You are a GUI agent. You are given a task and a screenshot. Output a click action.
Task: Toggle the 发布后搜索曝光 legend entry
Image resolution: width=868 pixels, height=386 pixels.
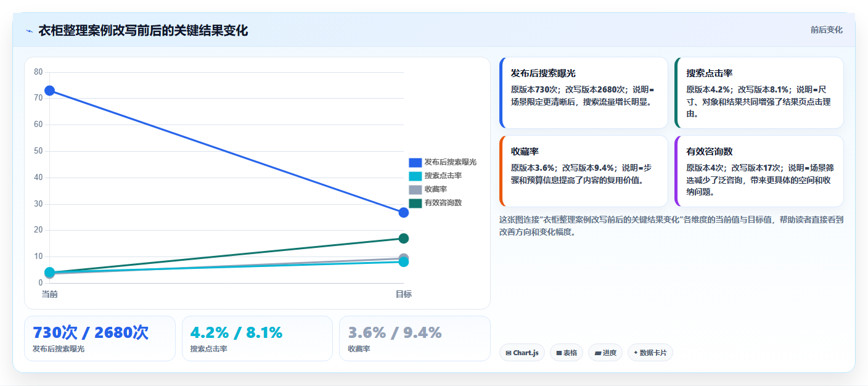[443, 162]
